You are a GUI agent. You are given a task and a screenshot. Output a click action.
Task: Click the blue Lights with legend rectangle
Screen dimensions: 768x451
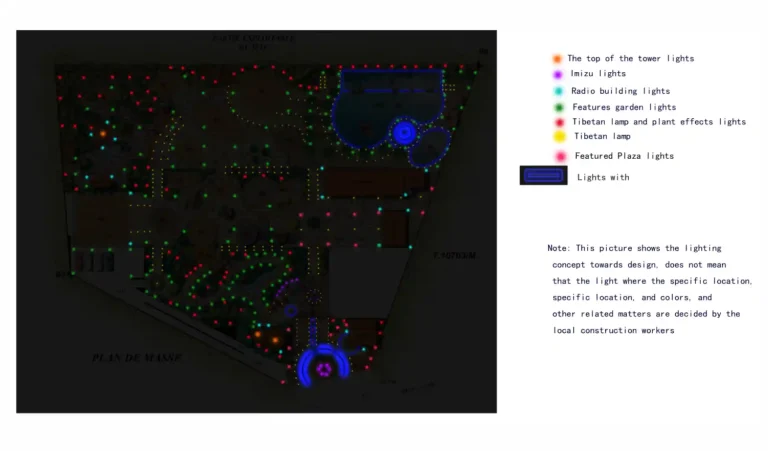(544, 175)
